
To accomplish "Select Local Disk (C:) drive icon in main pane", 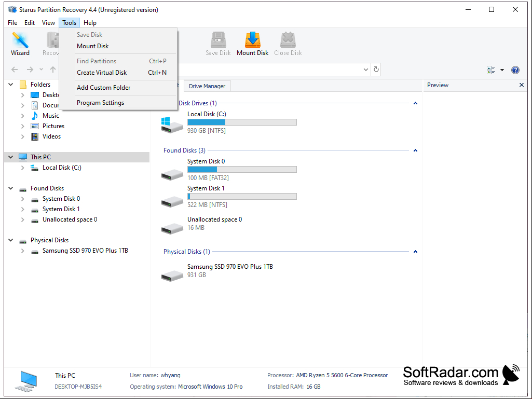I will point(172,125).
